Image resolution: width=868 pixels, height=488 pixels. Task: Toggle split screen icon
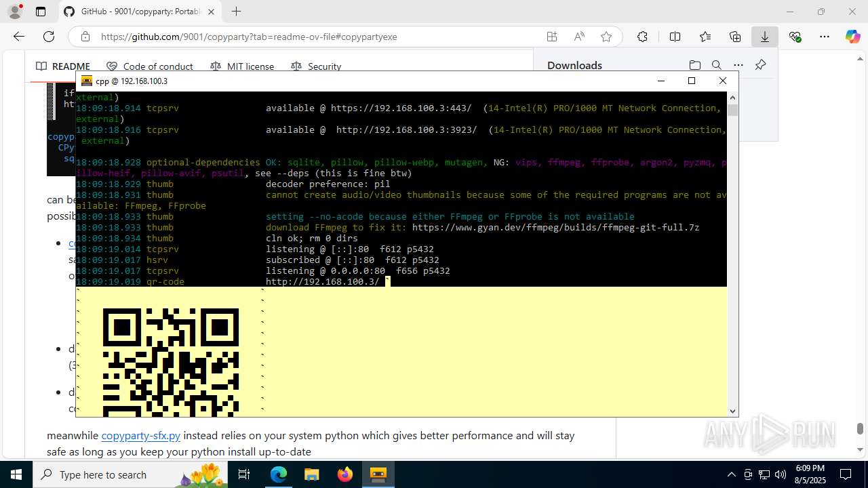(675, 37)
